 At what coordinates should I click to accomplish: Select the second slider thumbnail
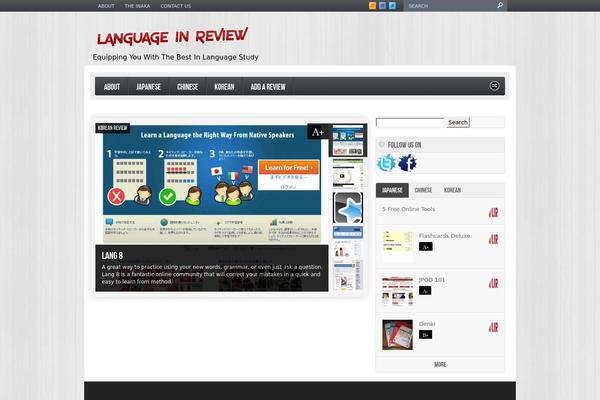pos(348,174)
